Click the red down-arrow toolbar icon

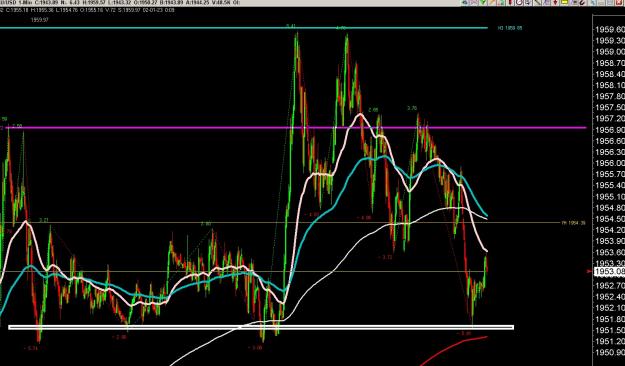click(555, 2)
